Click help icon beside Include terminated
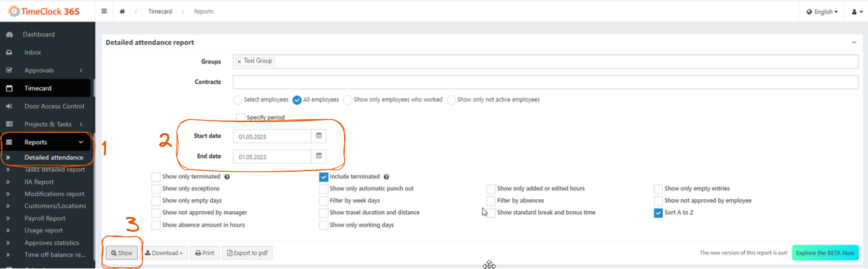 tap(386, 177)
